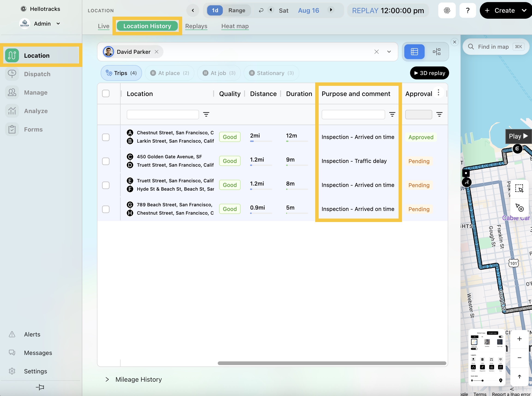Click the Play button on map
532x396 pixels.
(x=518, y=136)
